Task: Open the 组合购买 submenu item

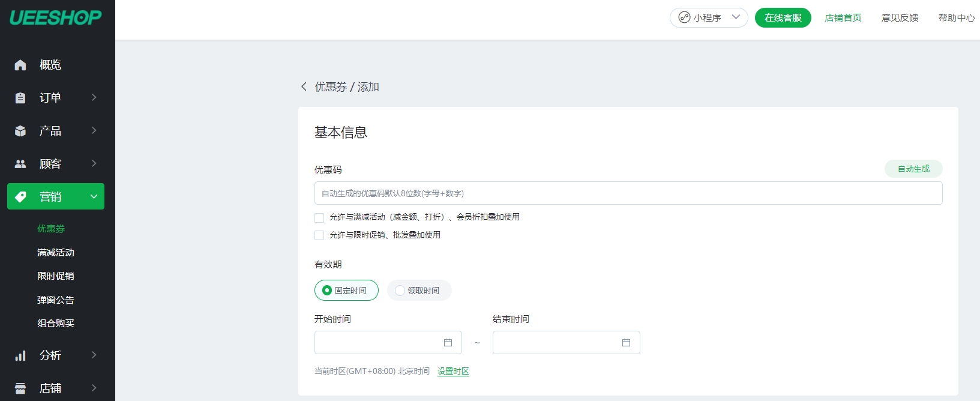Action: point(56,324)
